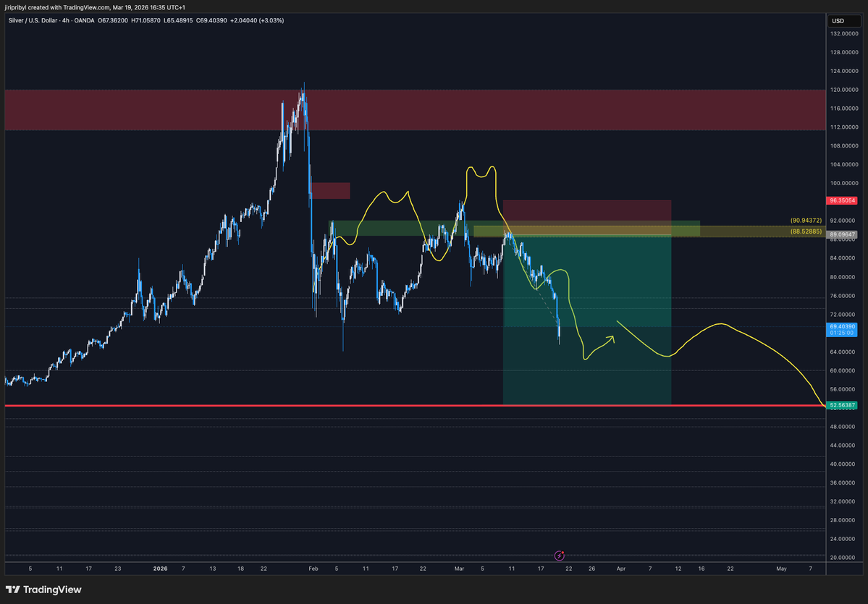Image resolution: width=868 pixels, height=604 pixels.
Task: Open the USD currency selector
Action: coord(843,21)
